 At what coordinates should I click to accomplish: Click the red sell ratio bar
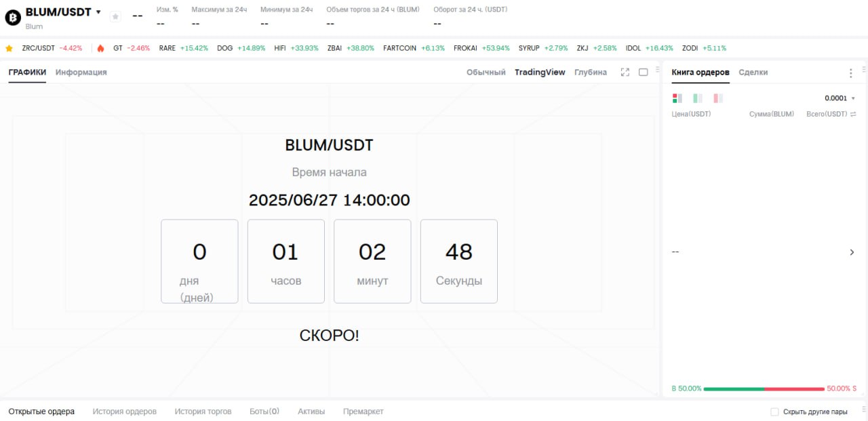tap(794, 389)
